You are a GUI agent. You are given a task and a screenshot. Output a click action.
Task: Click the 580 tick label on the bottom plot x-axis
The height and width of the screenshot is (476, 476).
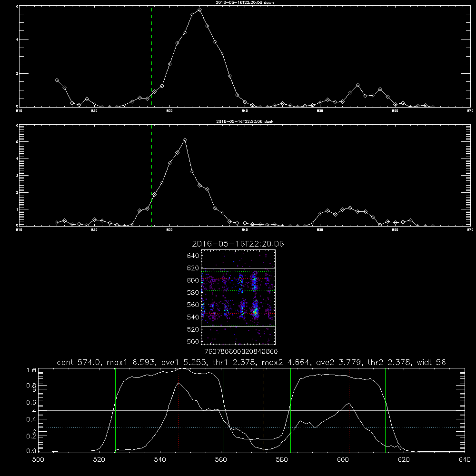(282, 460)
